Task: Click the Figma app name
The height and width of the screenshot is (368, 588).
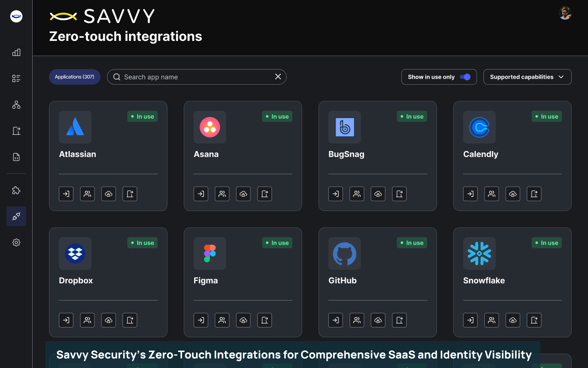Action: pyautogui.click(x=206, y=281)
